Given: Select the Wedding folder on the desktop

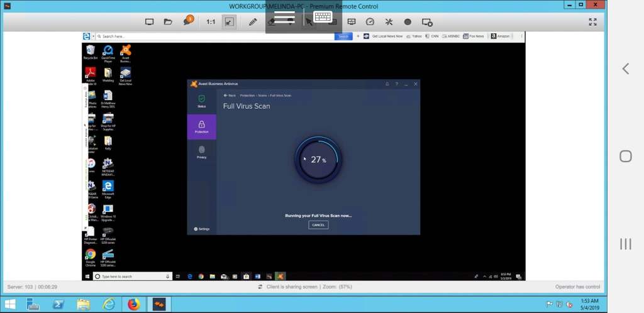Looking at the screenshot, I should tap(108, 75).
